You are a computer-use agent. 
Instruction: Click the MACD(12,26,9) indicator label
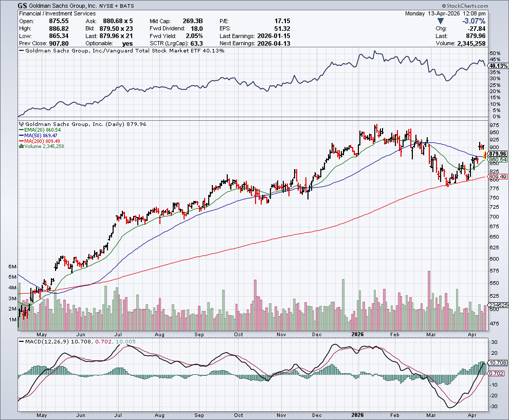(44, 341)
